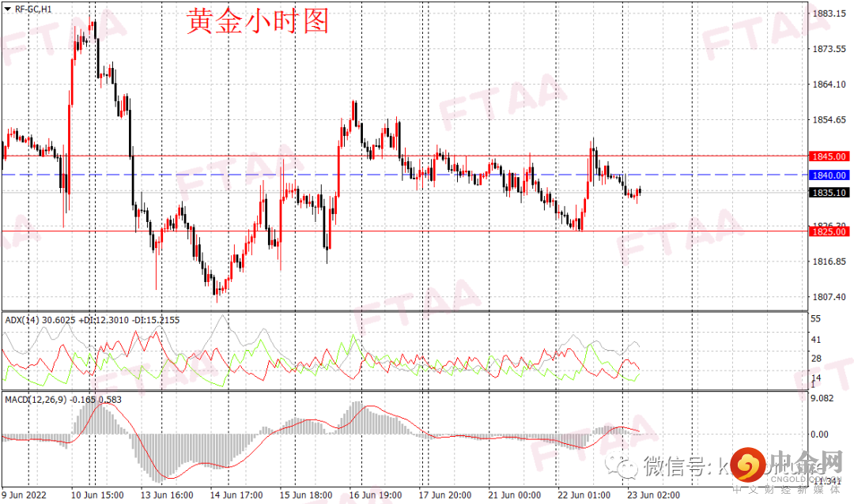The image size is (854, 504).
Task: Click the 14 Jun 17:00 time label
Action: [236, 495]
